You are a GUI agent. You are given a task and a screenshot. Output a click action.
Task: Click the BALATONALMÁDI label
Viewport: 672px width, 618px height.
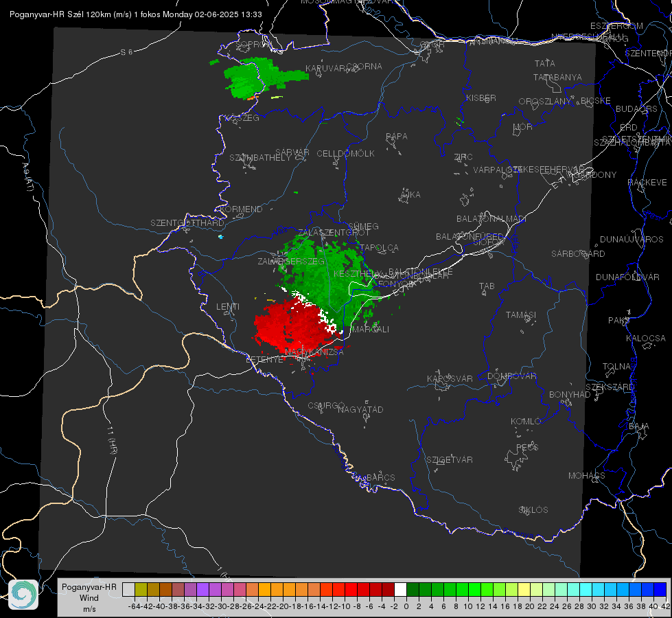coord(491,219)
